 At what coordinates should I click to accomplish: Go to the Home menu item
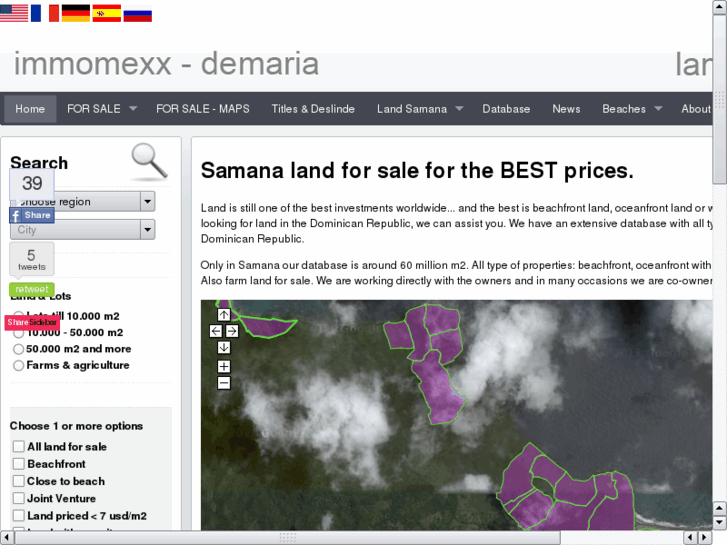[30, 109]
